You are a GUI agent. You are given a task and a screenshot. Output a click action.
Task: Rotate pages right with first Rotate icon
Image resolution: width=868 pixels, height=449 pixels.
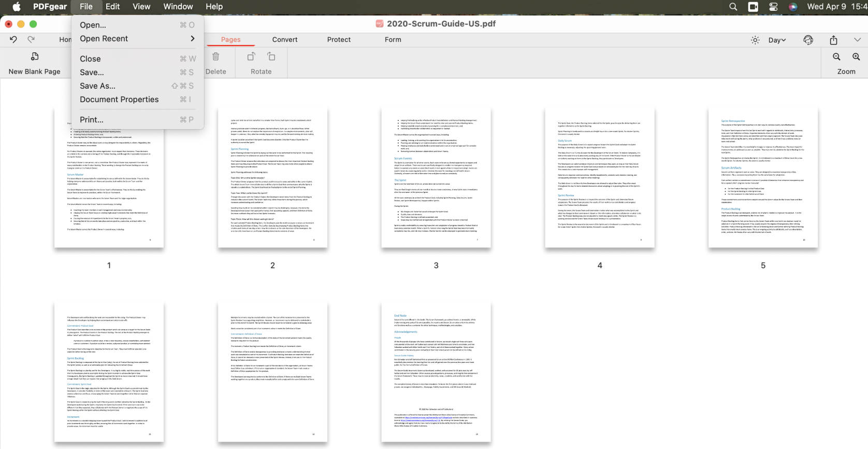251,57
